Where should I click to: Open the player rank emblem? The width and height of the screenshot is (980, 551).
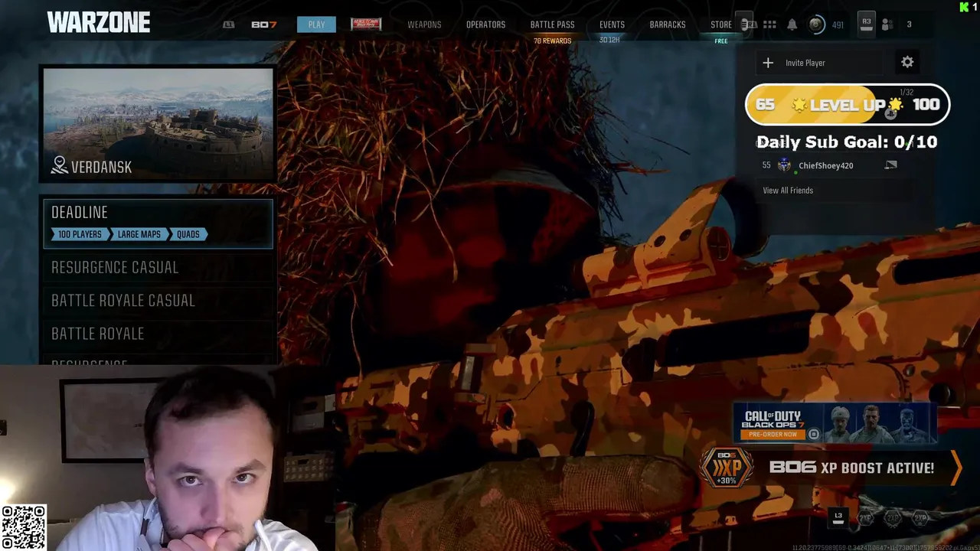[817, 24]
